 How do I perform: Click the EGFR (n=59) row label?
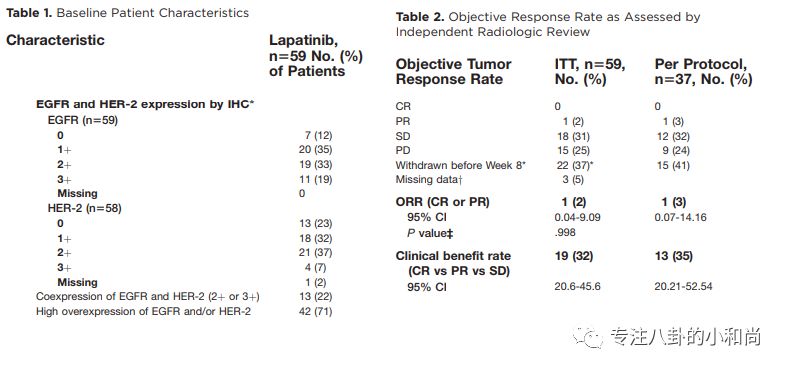pos(83,120)
